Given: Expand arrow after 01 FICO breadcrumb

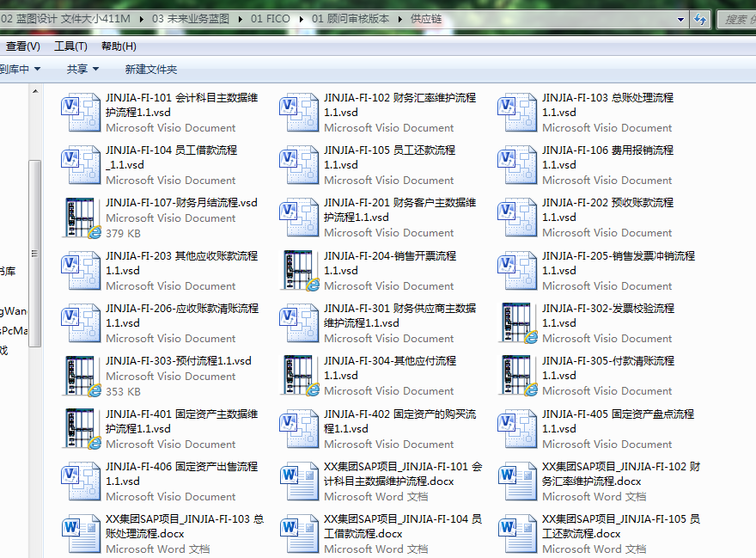Looking at the screenshot, I should tap(300, 19).
